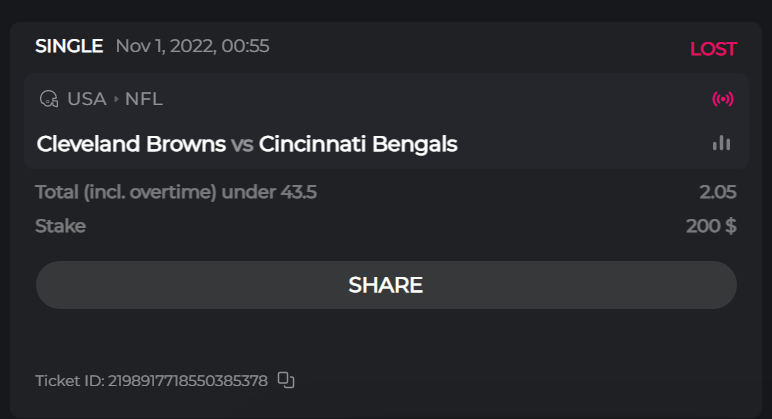Screen dimensions: 772x419
Task: Click the 200 $ stake amount
Action: point(711,226)
